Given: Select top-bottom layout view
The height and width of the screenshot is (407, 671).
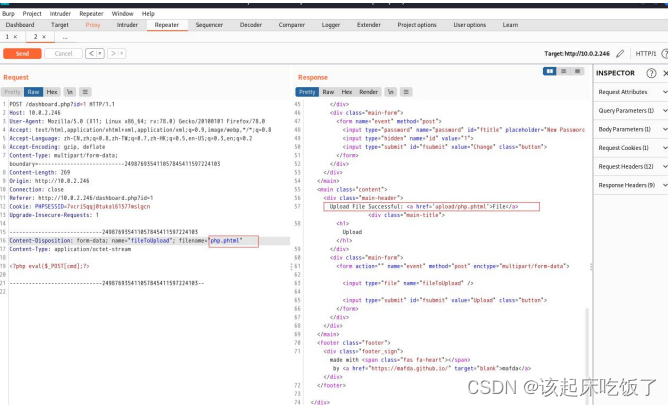Looking at the screenshot, I should click(564, 71).
